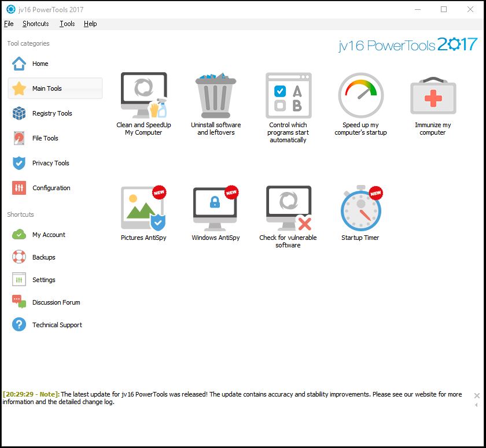
Task: Click the Privacy Tools shield icon
Action: (19, 163)
